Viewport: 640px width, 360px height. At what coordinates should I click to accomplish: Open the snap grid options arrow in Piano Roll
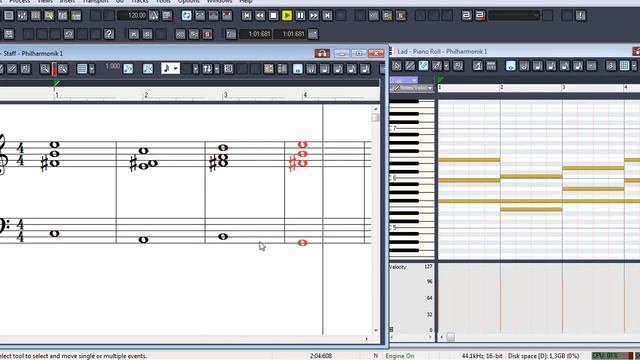634,66
